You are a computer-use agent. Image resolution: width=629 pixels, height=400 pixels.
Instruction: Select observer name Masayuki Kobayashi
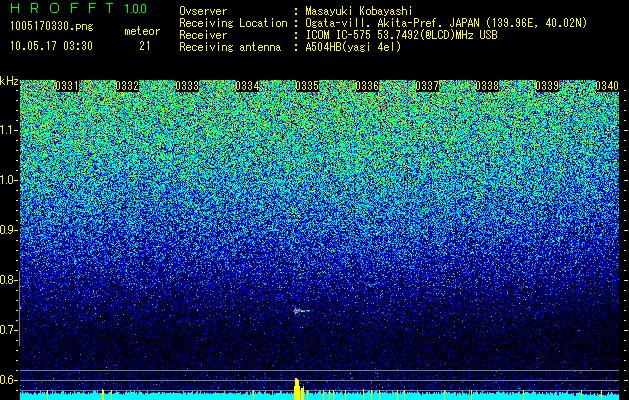[359, 12]
